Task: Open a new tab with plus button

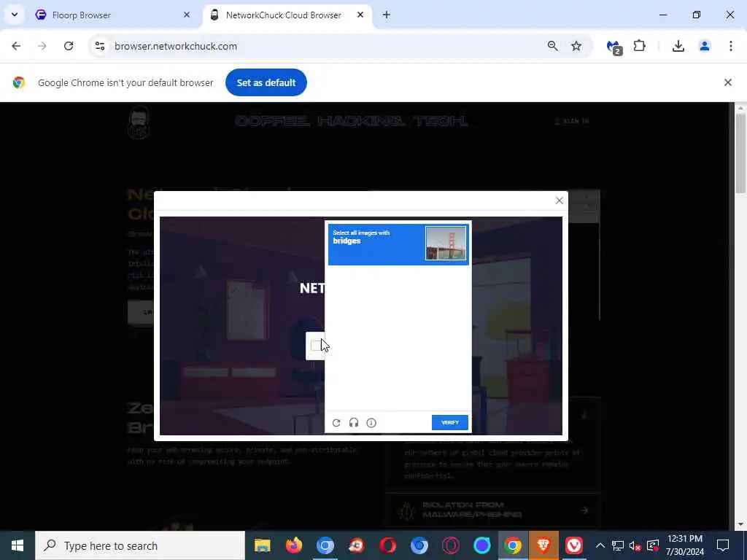Action: [x=387, y=15]
